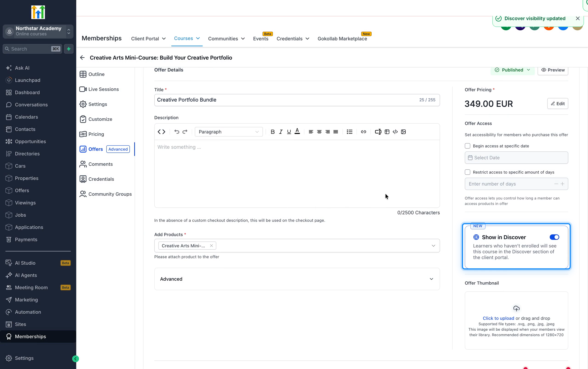Apply italic formatting in description editor
The height and width of the screenshot is (369, 588).
[x=281, y=132]
